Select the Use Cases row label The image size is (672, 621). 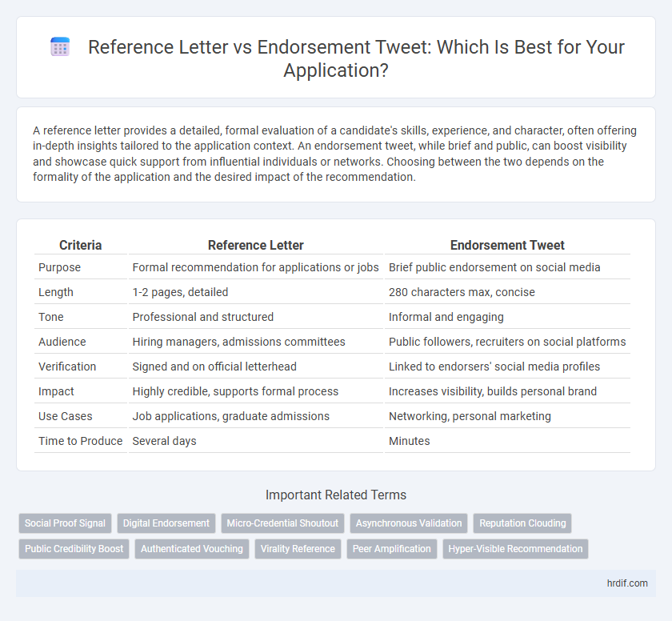[x=66, y=417]
